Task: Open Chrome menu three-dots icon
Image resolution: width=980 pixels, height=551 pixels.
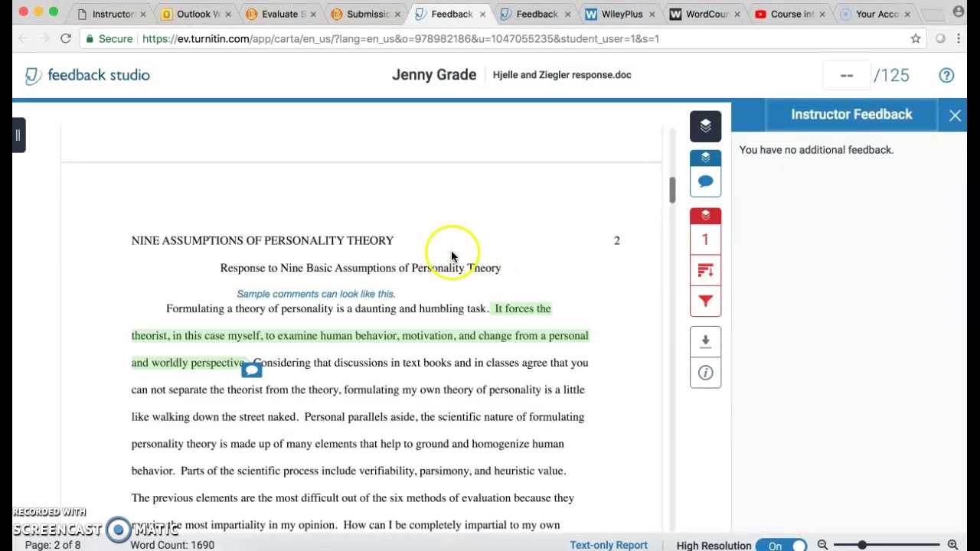Action: pyautogui.click(x=959, y=38)
